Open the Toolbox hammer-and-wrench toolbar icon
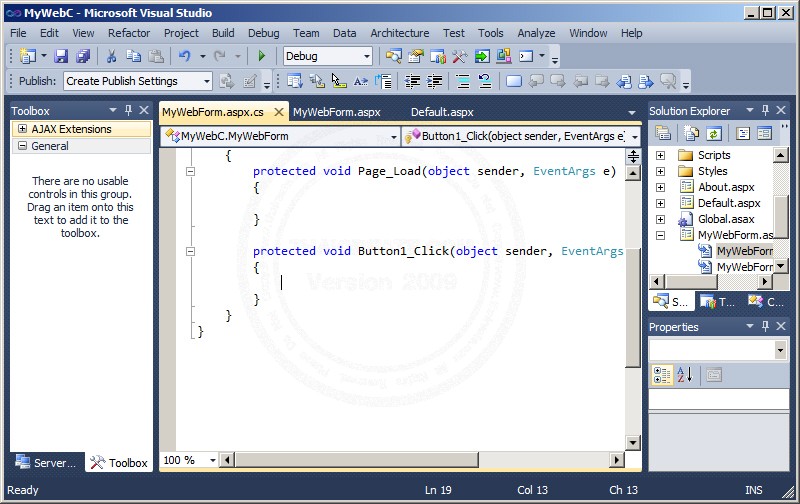800x504 pixels. 460,56
